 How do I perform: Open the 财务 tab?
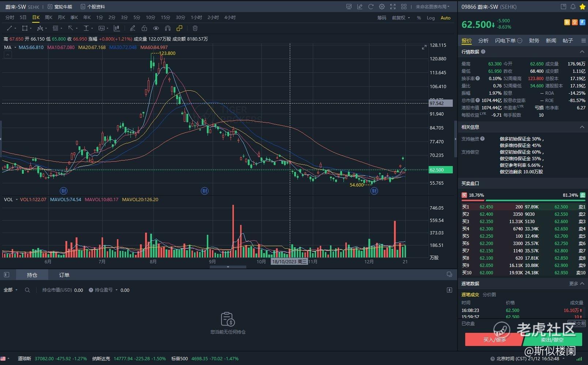[x=534, y=41]
